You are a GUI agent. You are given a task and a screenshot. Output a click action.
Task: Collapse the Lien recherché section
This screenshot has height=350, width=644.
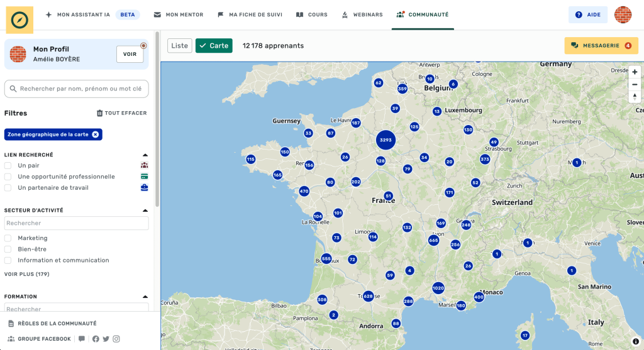tap(145, 155)
